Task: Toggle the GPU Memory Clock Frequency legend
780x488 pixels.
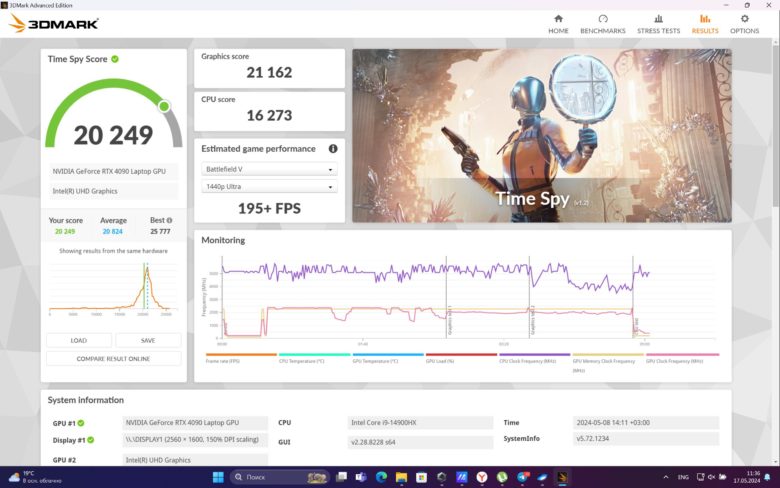Action: 608,363
